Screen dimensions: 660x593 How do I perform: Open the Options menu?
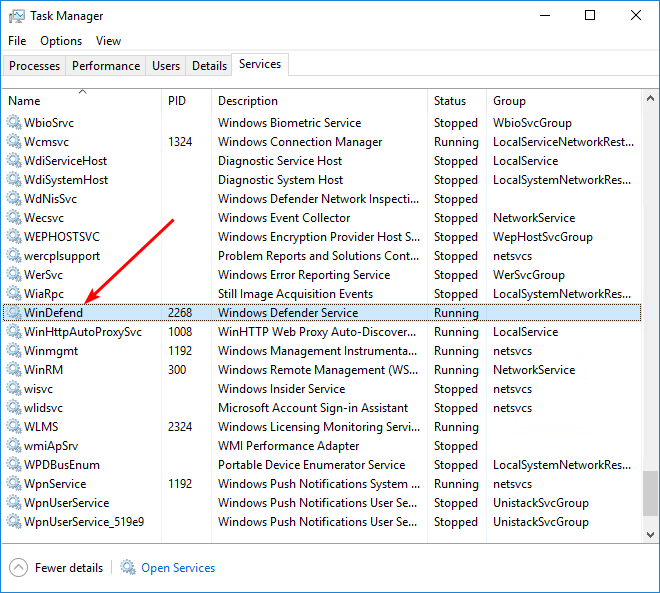61,41
